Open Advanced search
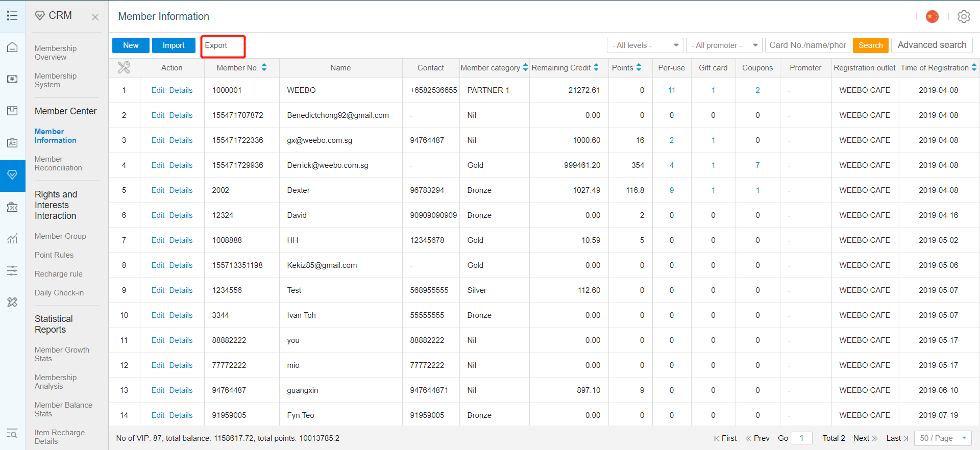The height and width of the screenshot is (450, 980). click(x=932, y=45)
